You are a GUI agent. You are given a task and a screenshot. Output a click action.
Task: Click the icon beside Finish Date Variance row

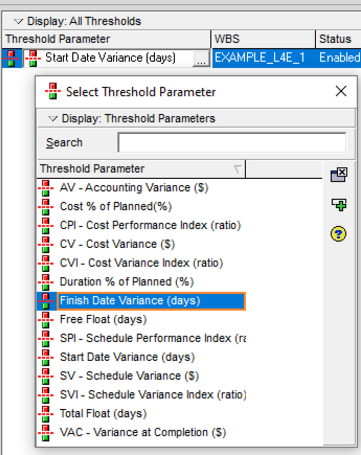point(46,301)
